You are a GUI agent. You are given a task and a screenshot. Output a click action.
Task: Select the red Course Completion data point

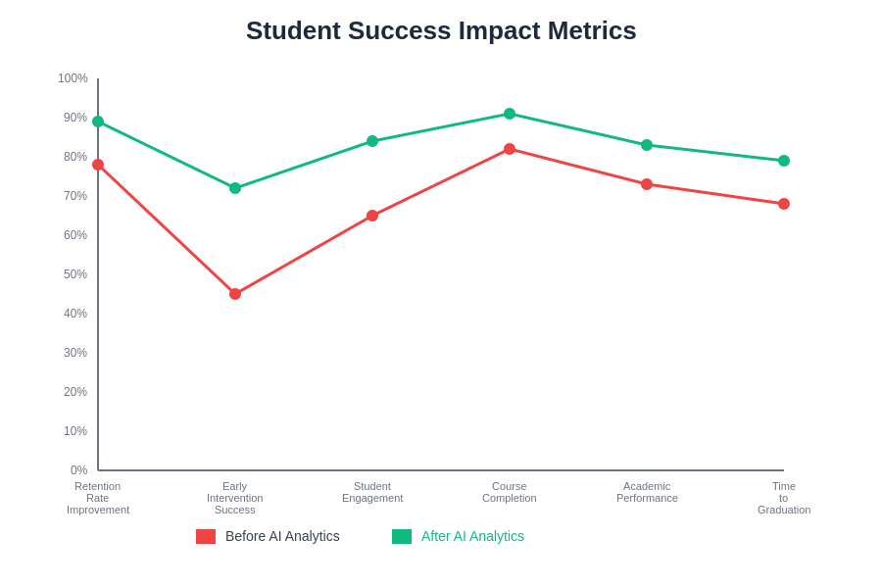pos(510,149)
